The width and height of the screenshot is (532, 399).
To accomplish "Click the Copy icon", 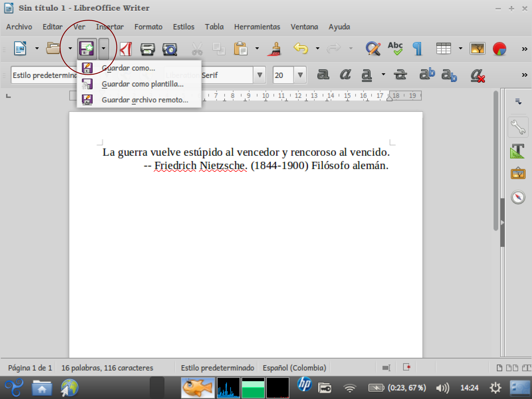I will (x=219, y=49).
